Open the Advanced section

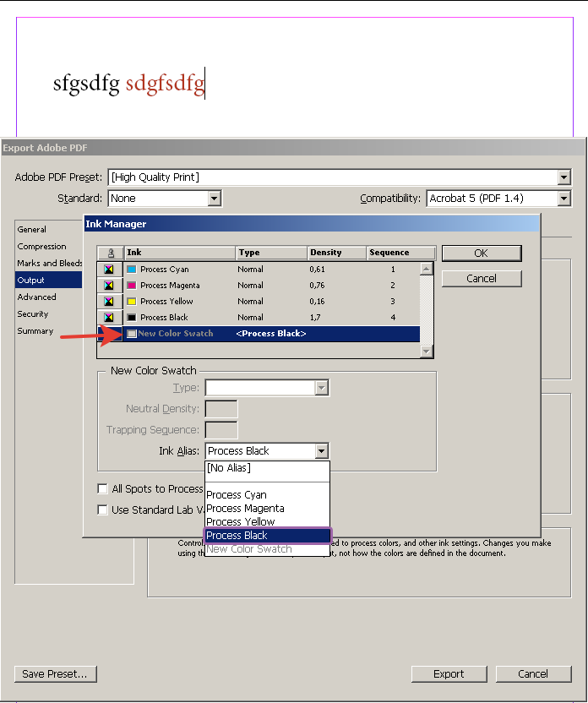[x=48, y=297]
